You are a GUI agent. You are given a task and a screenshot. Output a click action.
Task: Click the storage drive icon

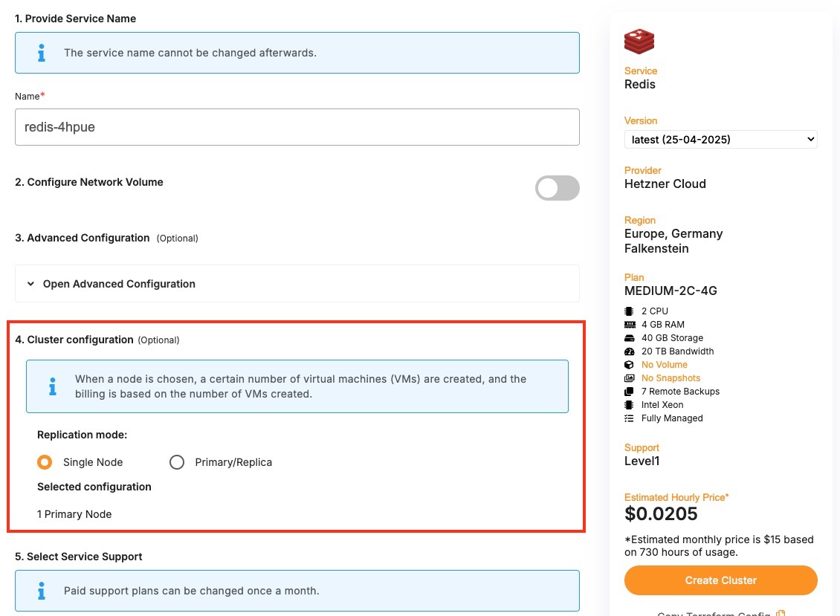[629, 338]
